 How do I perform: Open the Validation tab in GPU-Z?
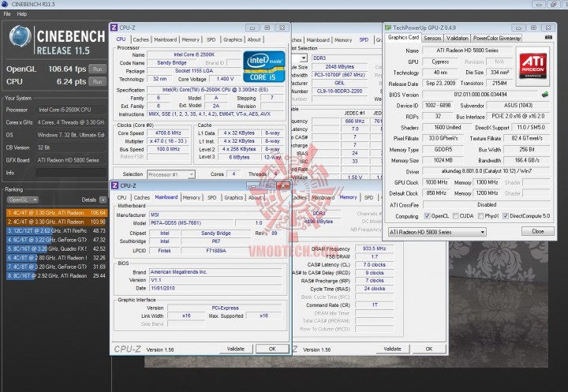tap(457, 38)
